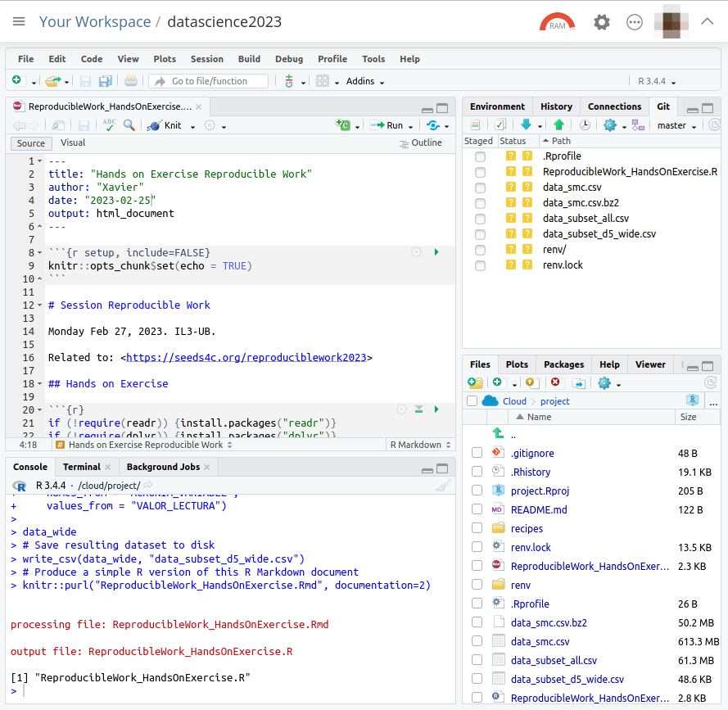Viewport: 728px width, 710px height.
Task: Click the Git diff icon
Action: [475, 125]
